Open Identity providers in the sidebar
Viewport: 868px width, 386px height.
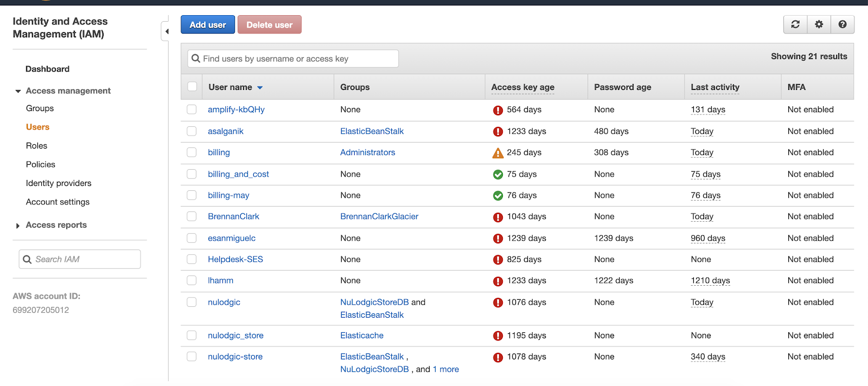click(x=59, y=183)
